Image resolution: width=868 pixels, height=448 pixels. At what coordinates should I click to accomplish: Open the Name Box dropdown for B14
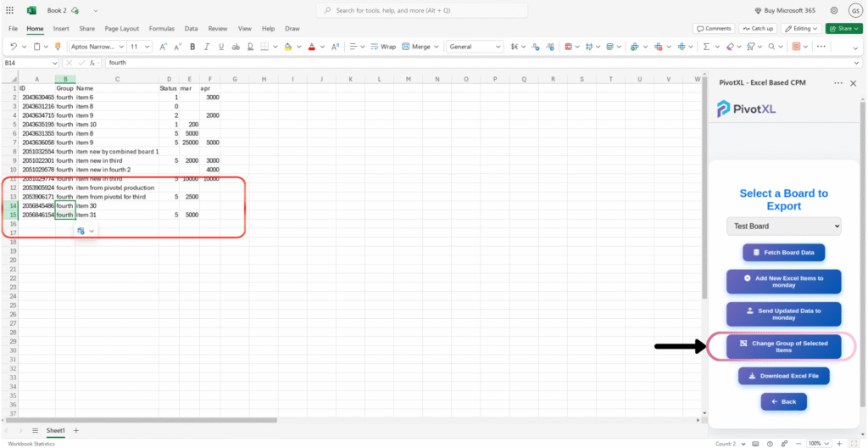click(x=54, y=63)
